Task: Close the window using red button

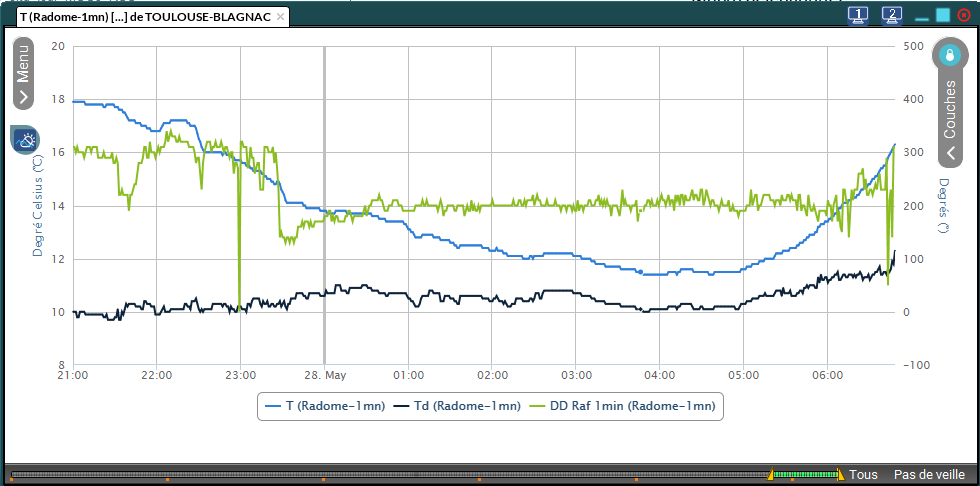Action: (963, 15)
